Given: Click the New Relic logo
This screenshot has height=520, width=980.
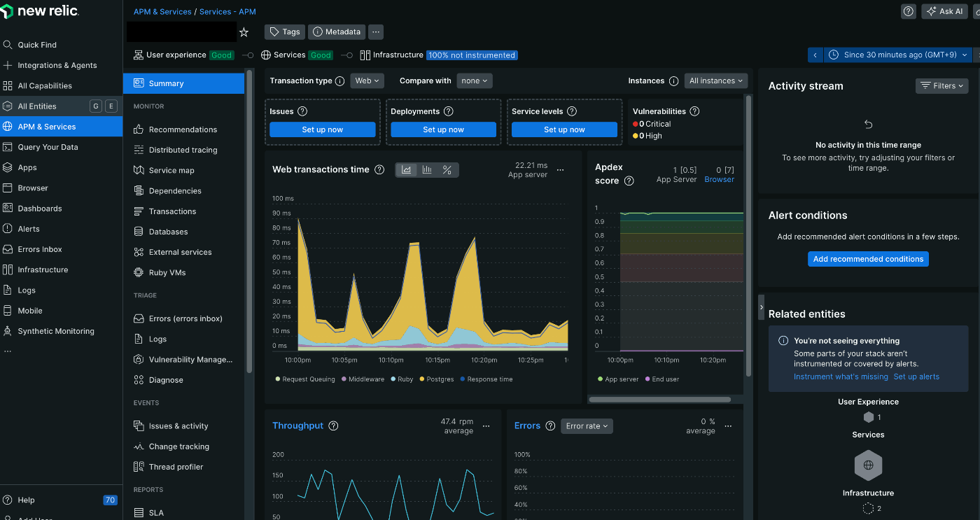Looking at the screenshot, I should [x=40, y=11].
